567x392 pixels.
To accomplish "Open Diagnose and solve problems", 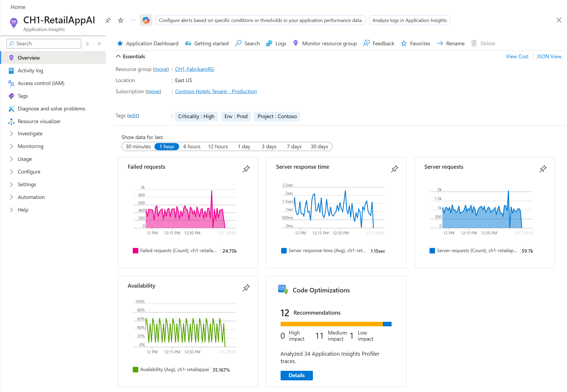I will [51, 109].
